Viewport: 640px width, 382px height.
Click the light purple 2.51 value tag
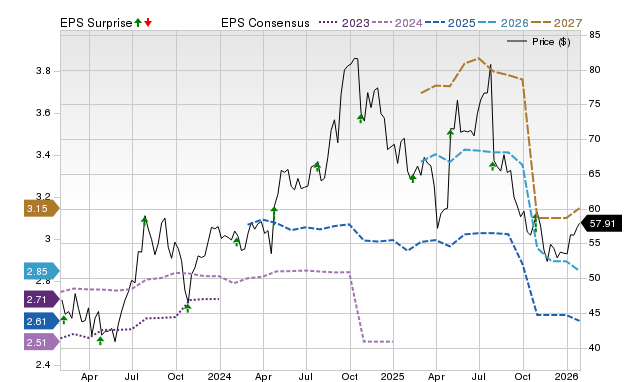tap(42, 342)
